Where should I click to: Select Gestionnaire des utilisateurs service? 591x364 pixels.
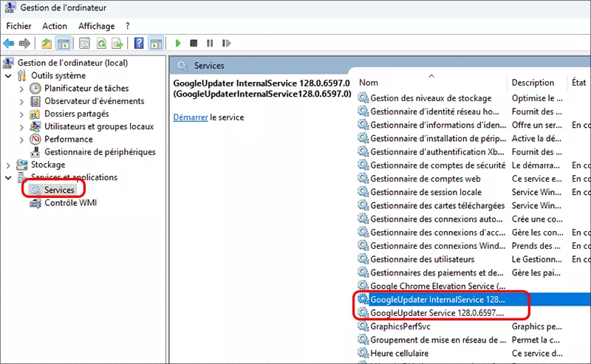[422, 259]
